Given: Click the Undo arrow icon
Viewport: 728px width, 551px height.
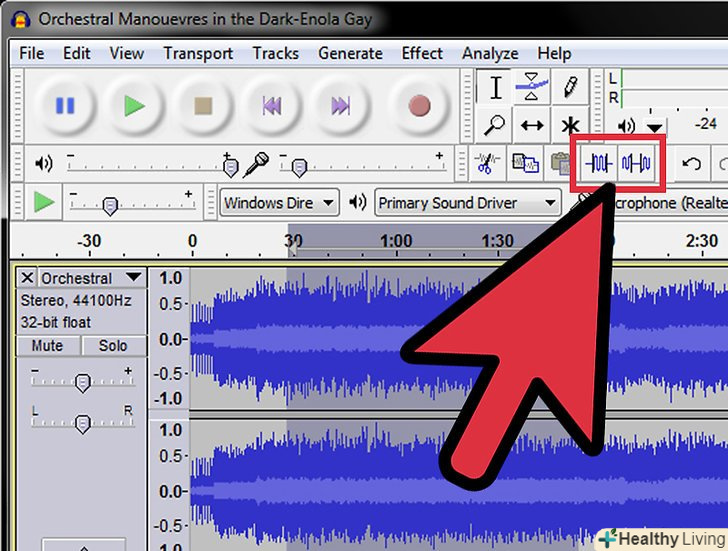Looking at the screenshot, I should coord(691,163).
